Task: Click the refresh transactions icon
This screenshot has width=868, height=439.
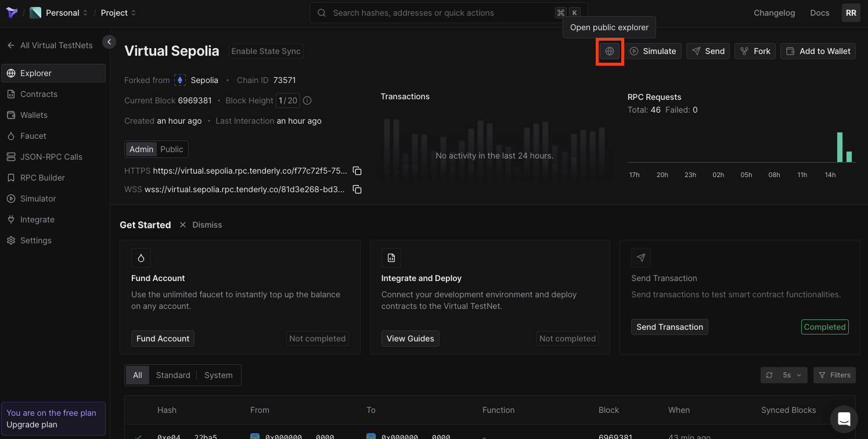Action: pyautogui.click(x=769, y=375)
